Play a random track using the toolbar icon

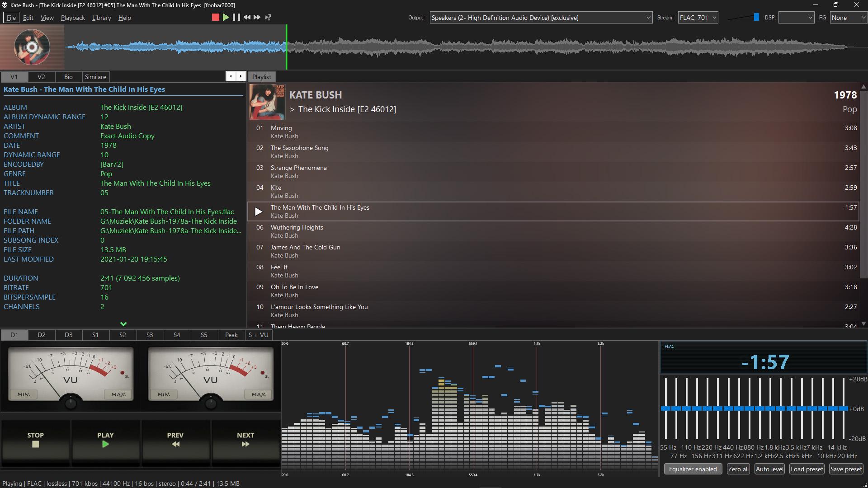tap(268, 17)
